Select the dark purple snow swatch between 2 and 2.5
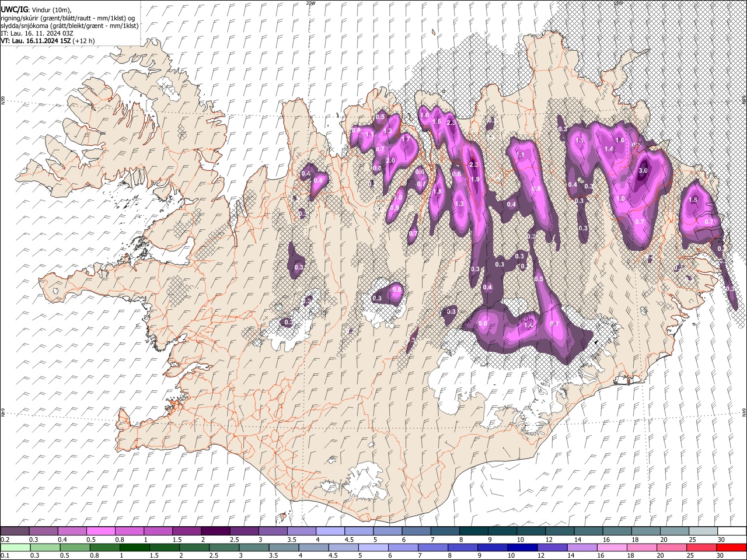 215,531
